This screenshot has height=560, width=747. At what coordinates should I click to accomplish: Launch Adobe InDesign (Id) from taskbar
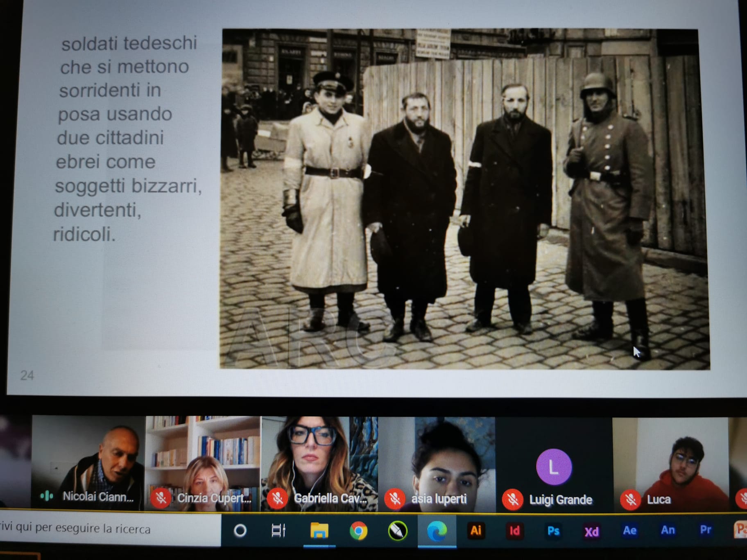[x=514, y=531]
